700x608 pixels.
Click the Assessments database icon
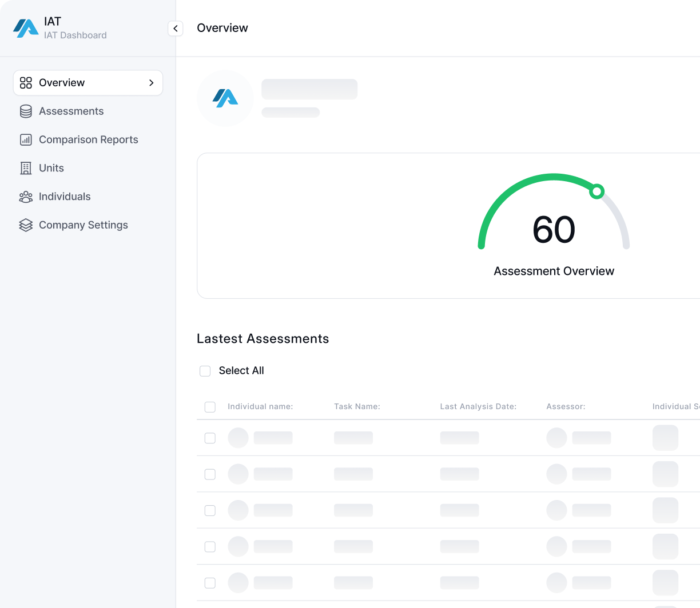(26, 111)
